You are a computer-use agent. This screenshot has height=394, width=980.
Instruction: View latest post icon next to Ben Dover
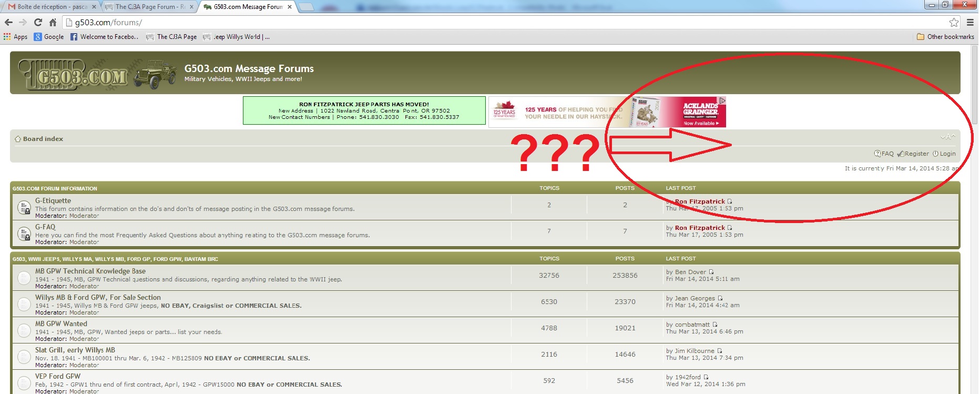pyautogui.click(x=711, y=272)
